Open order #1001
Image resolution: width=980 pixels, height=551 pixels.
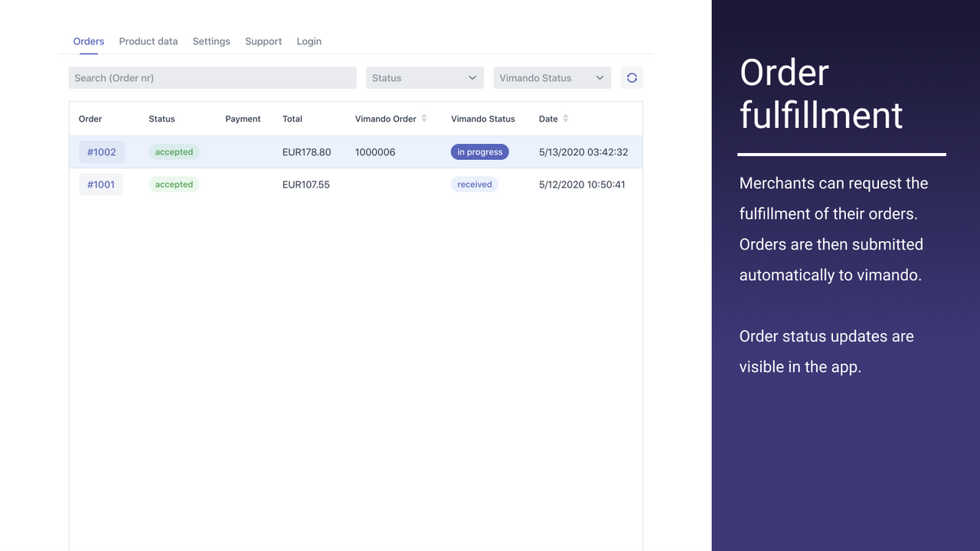100,184
